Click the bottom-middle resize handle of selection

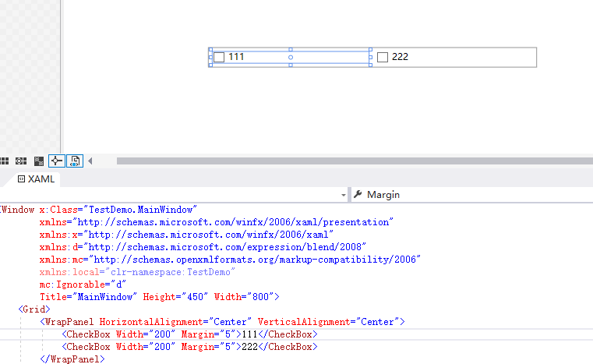coord(291,65)
